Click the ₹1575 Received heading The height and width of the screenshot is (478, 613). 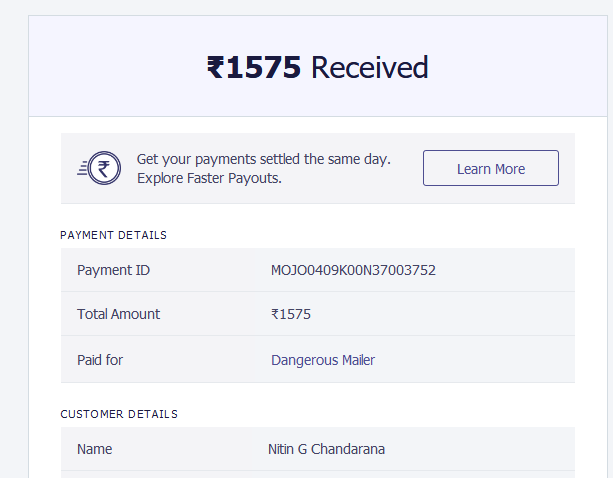pyautogui.click(x=317, y=67)
